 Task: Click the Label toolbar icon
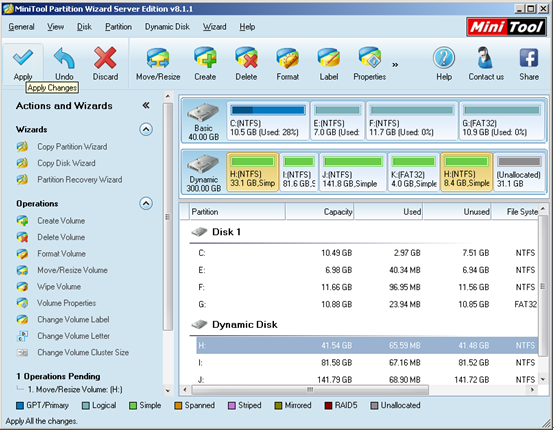pos(329,64)
